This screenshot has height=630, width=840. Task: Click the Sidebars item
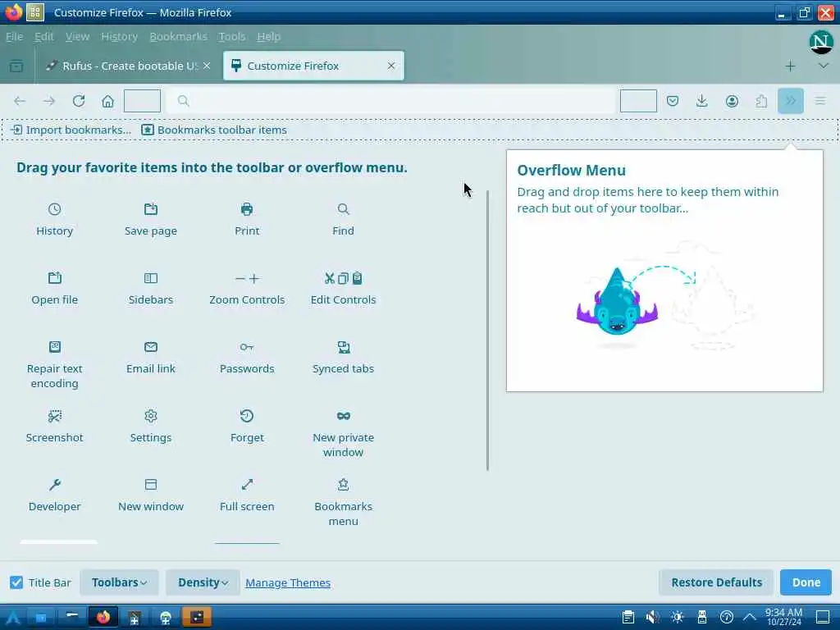151,289
